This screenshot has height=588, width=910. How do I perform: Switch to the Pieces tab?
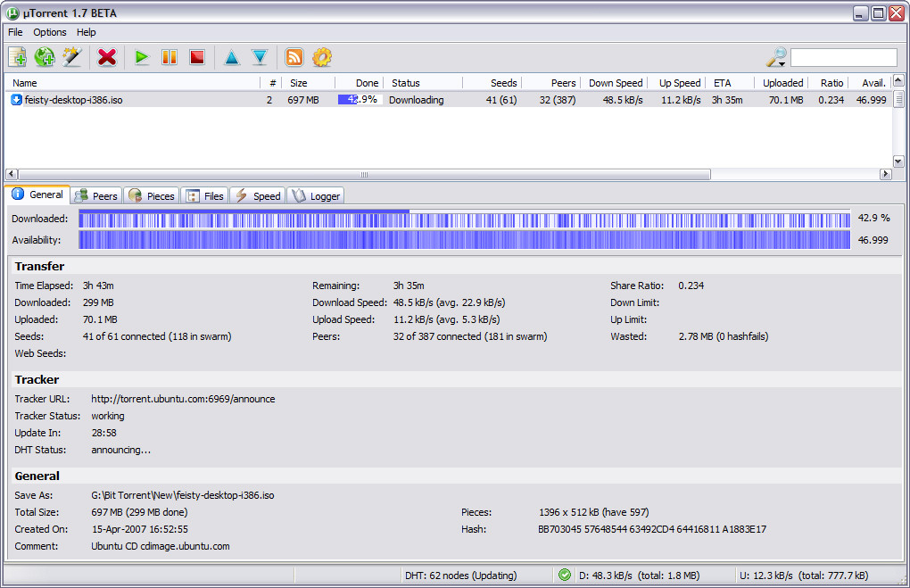pos(152,195)
